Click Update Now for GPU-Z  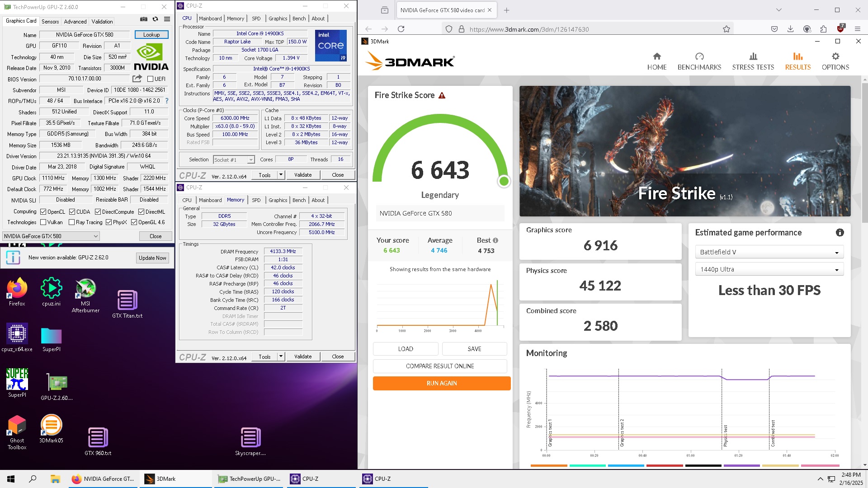(152, 258)
